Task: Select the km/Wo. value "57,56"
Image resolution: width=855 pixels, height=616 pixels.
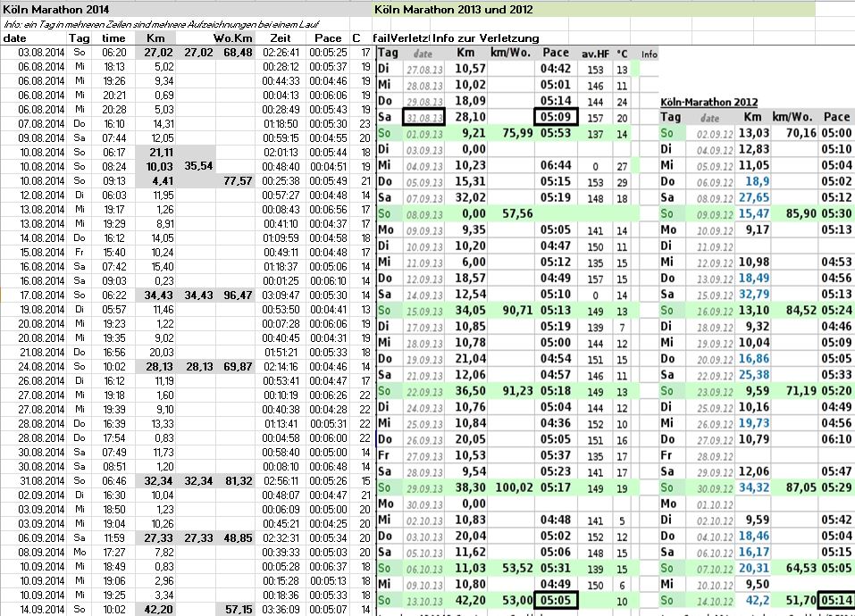Action: [517, 213]
